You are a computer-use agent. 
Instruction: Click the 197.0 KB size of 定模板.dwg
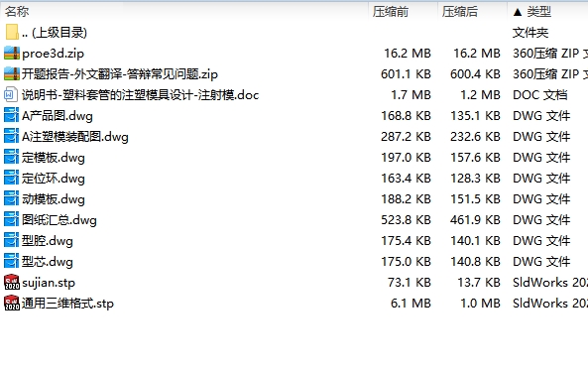click(406, 158)
